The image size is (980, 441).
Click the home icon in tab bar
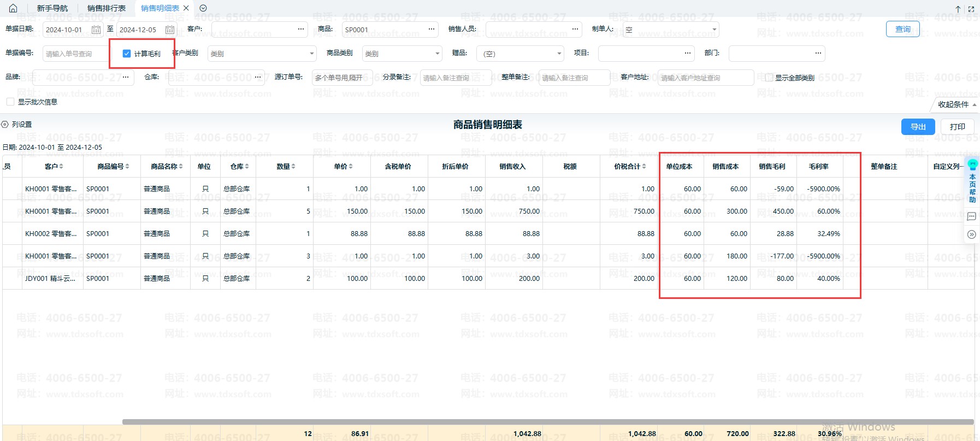click(13, 8)
